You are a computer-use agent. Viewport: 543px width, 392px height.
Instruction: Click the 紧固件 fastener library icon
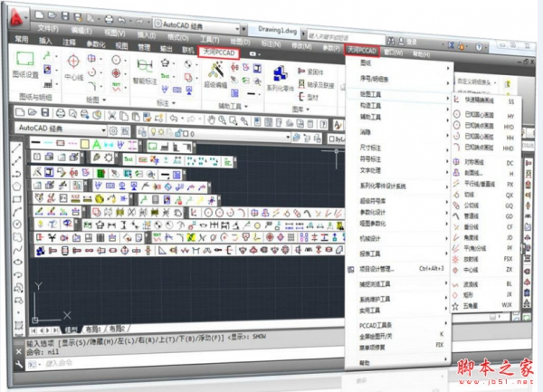click(310, 72)
